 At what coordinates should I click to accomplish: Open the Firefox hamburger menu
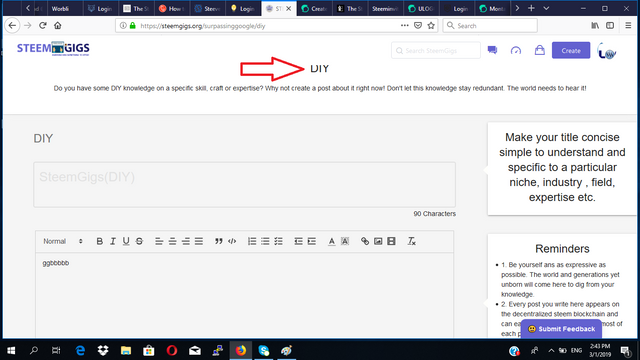tap(628, 26)
